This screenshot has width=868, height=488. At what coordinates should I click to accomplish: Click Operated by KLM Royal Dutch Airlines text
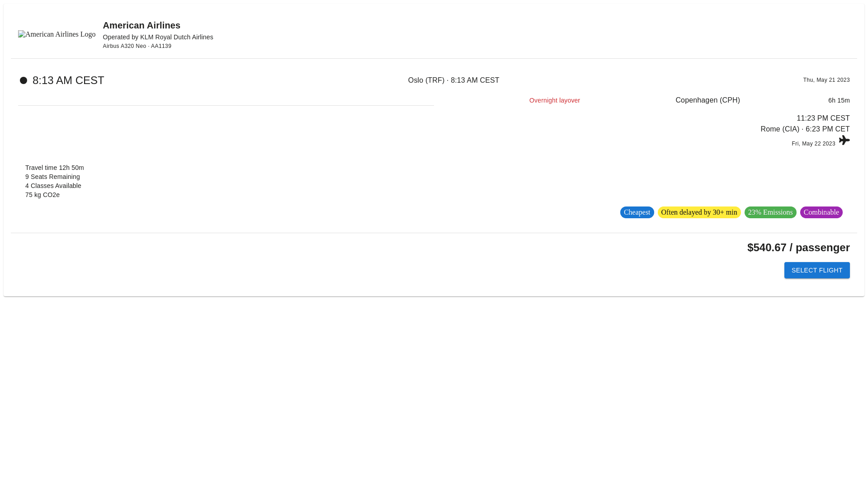pos(158,37)
